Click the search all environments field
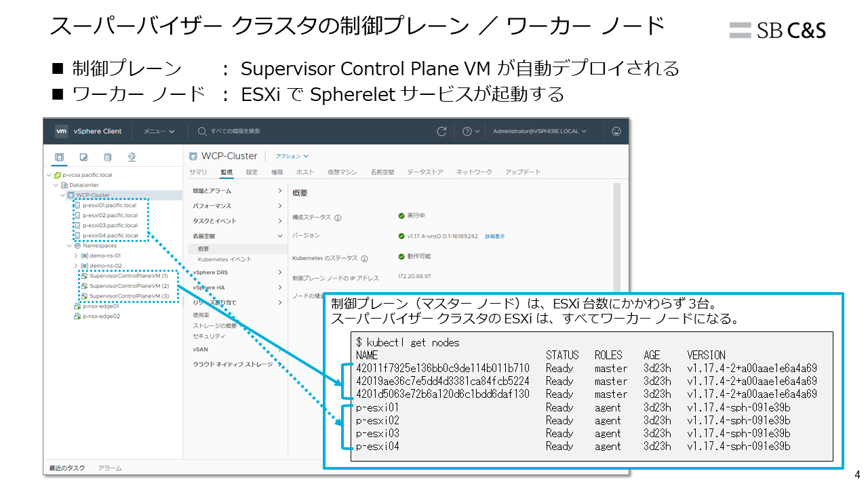The height and width of the screenshot is (488, 868). click(x=234, y=131)
